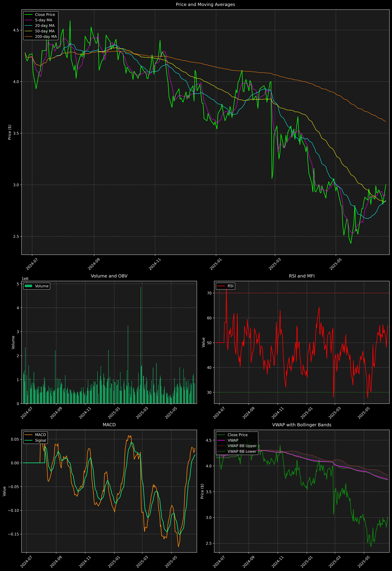Click the "MACD" chart title
The image size is (392, 571).
[109, 425]
